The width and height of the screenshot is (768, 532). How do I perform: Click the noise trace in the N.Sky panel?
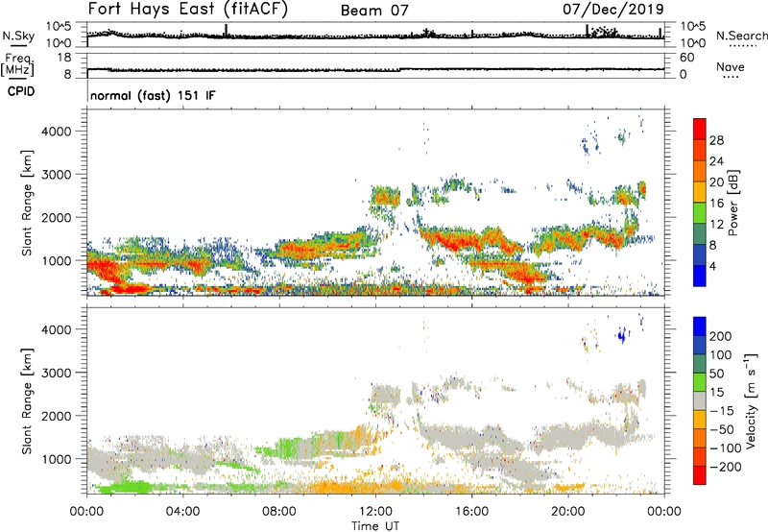pyautogui.click(x=375, y=36)
